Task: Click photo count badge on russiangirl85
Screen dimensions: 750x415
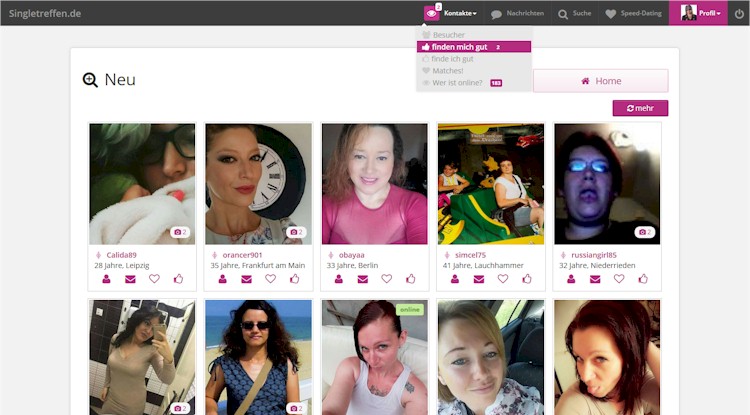Action: [645, 232]
